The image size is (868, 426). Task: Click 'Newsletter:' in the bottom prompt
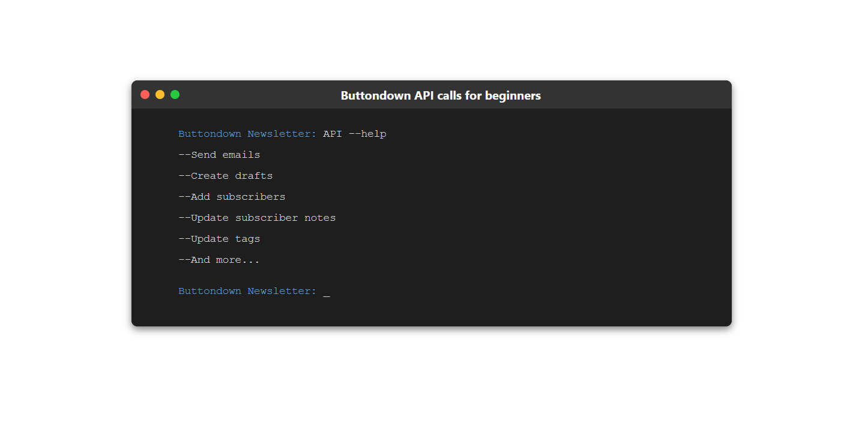282,292
